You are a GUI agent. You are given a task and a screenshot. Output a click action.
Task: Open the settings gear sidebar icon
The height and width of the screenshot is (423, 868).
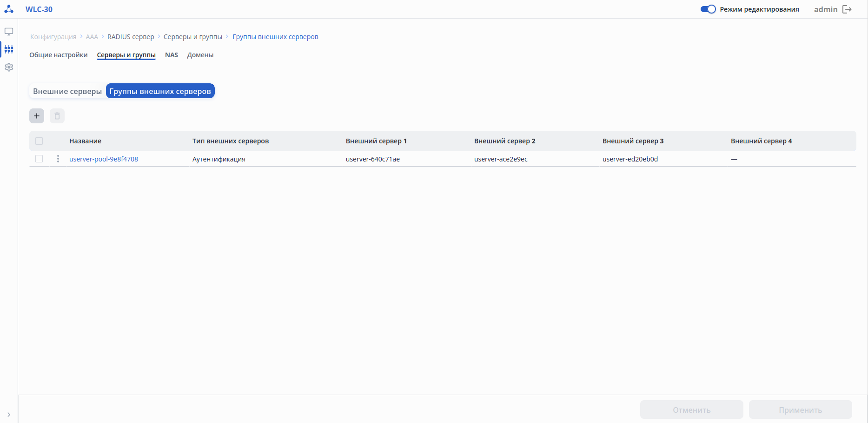coord(9,67)
